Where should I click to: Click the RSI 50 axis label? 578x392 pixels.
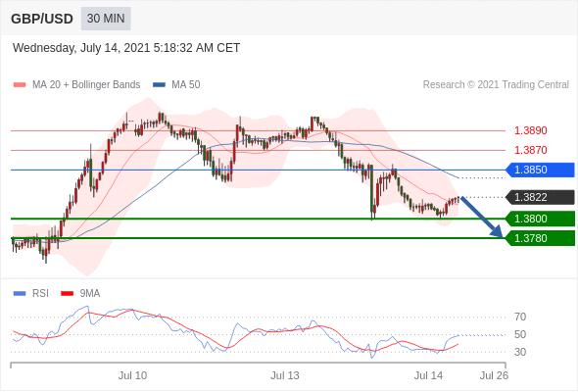pyautogui.click(x=520, y=334)
